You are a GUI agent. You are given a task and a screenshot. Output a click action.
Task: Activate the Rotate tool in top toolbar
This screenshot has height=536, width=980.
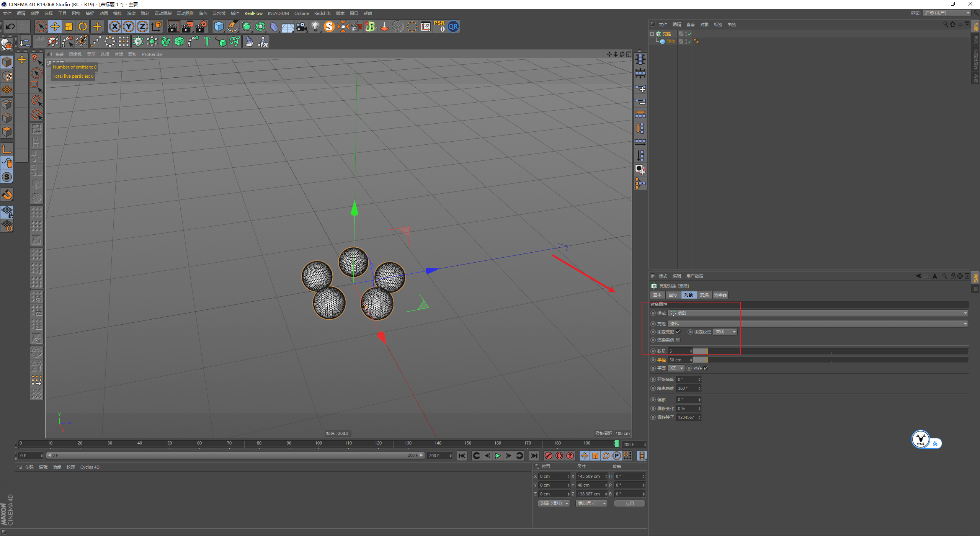tap(83, 26)
